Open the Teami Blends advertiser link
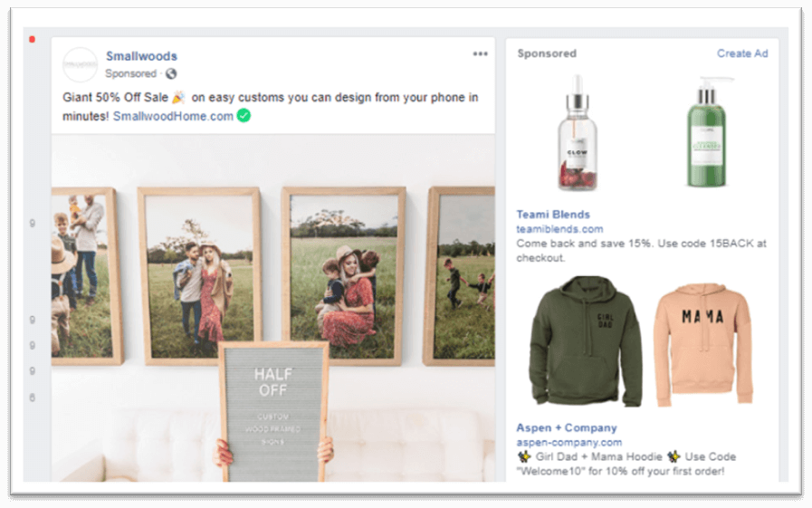 click(553, 215)
